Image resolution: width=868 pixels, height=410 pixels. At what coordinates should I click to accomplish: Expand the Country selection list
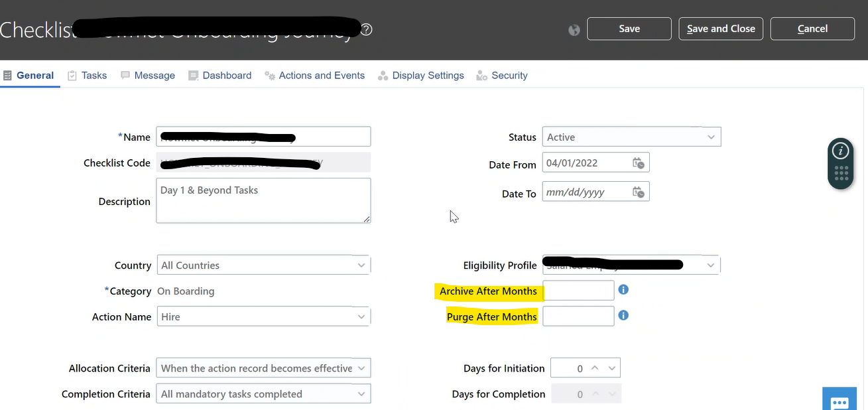(x=361, y=265)
